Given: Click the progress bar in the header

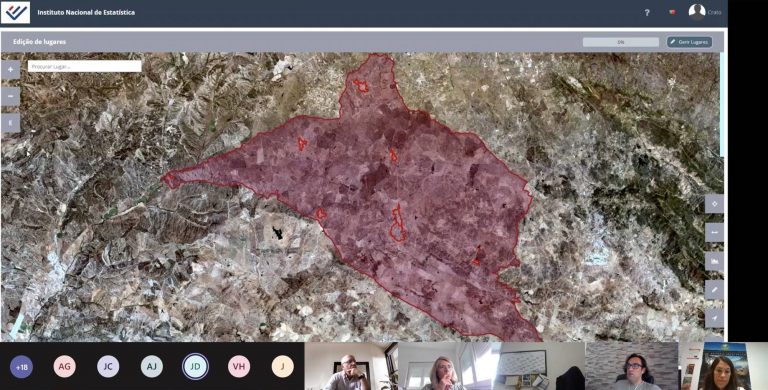Looking at the screenshot, I should coord(621,42).
